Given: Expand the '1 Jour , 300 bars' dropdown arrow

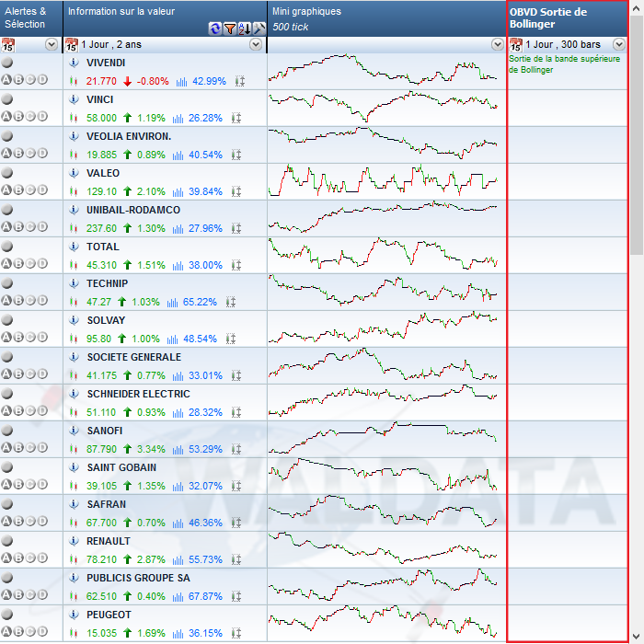Looking at the screenshot, I should coord(619,44).
